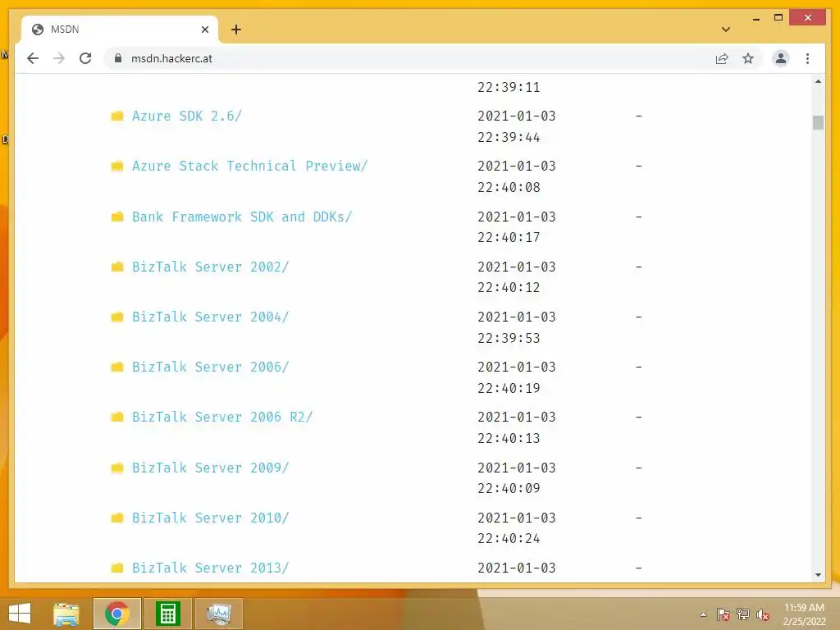Click timestamp 22:40:17 of Bank Framework row
The height and width of the screenshot is (630, 840).
click(509, 237)
